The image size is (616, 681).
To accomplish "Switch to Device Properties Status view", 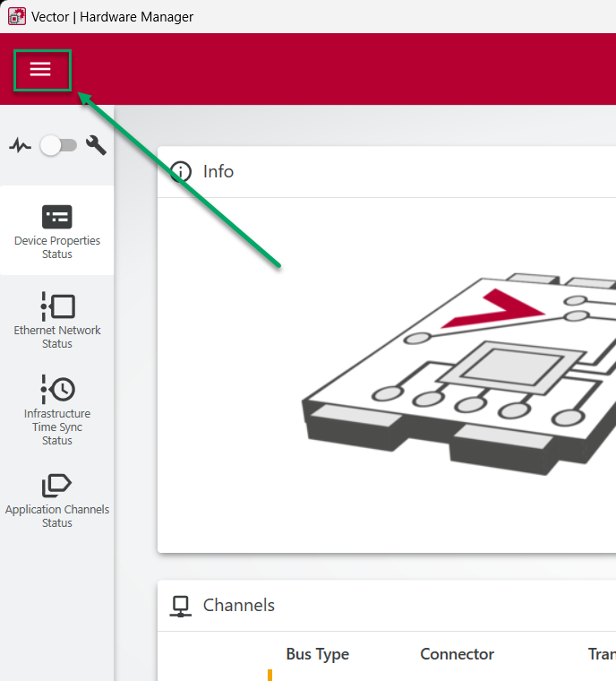I will (x=57, y=230).
